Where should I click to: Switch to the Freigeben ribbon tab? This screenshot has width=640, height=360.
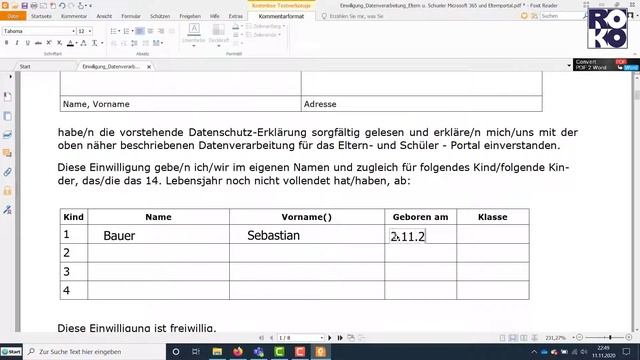click(190, 16)
